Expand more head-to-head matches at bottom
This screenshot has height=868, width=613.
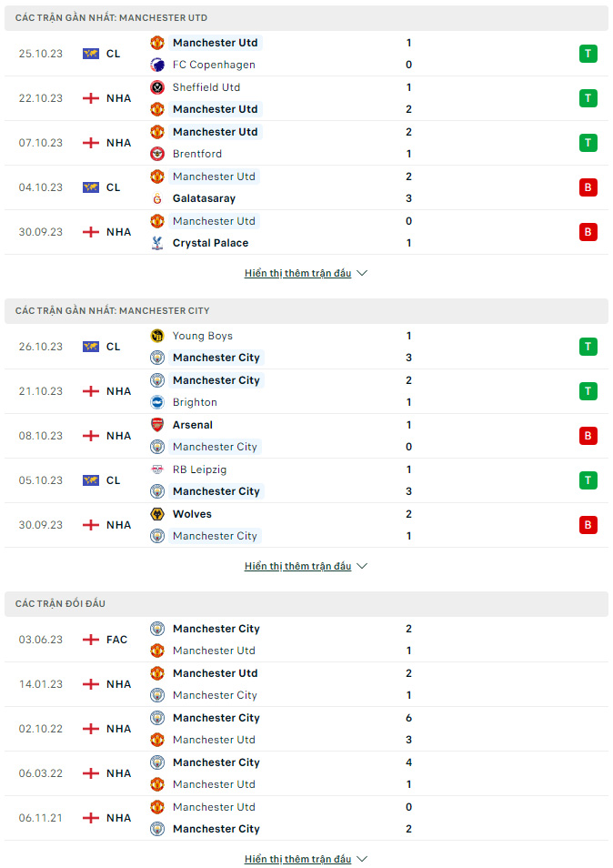pos(306,859)
